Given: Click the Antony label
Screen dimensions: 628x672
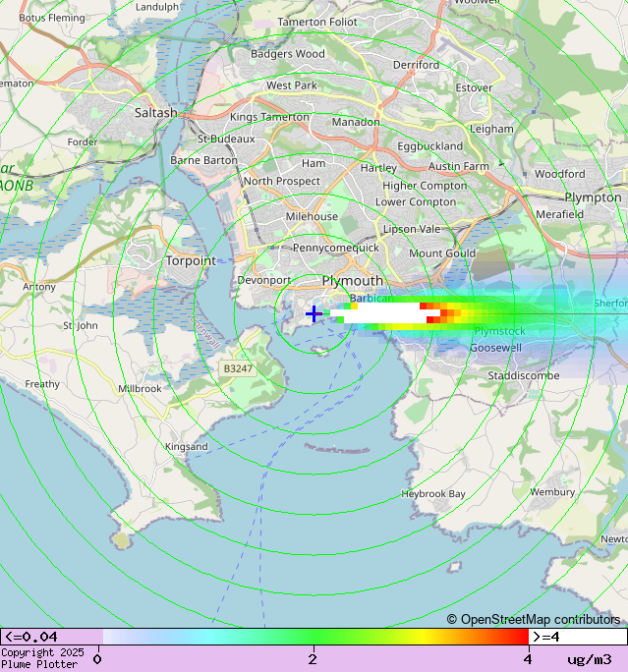Looking at the screenshot, I should point(39,287).
